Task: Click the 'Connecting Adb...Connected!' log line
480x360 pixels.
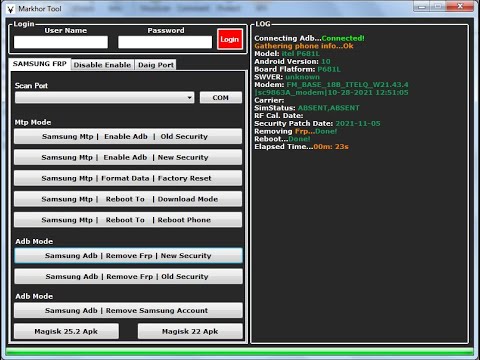Action: click(309, 38)
